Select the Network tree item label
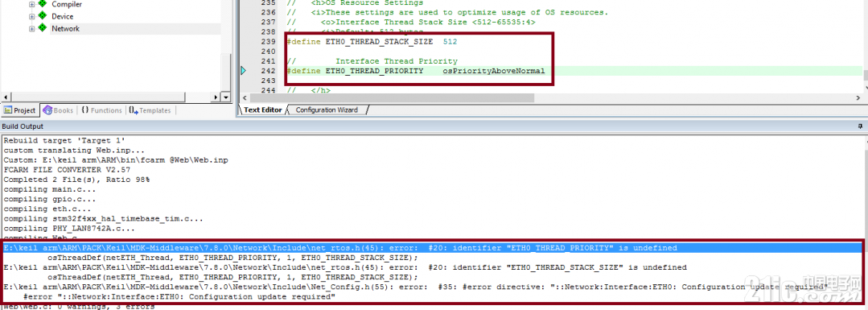The image size is (868, 310). point(65,29)
